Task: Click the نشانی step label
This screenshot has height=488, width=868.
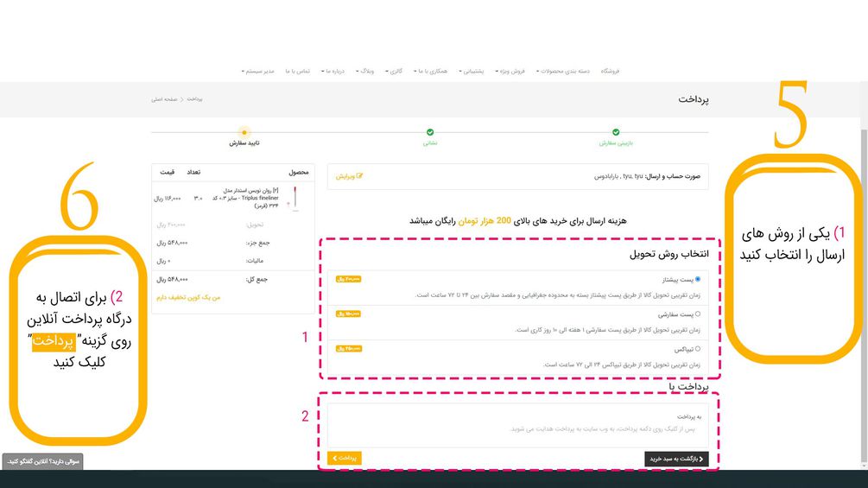Action: [430, 143]
